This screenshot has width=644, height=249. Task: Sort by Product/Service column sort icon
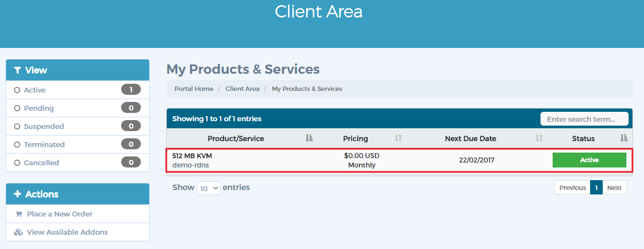(309, 138)
